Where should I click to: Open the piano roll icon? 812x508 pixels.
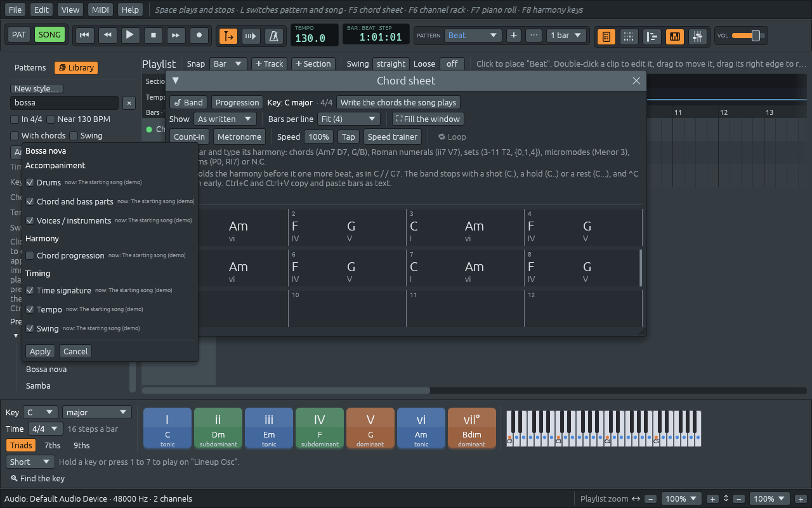click(674, 36)
